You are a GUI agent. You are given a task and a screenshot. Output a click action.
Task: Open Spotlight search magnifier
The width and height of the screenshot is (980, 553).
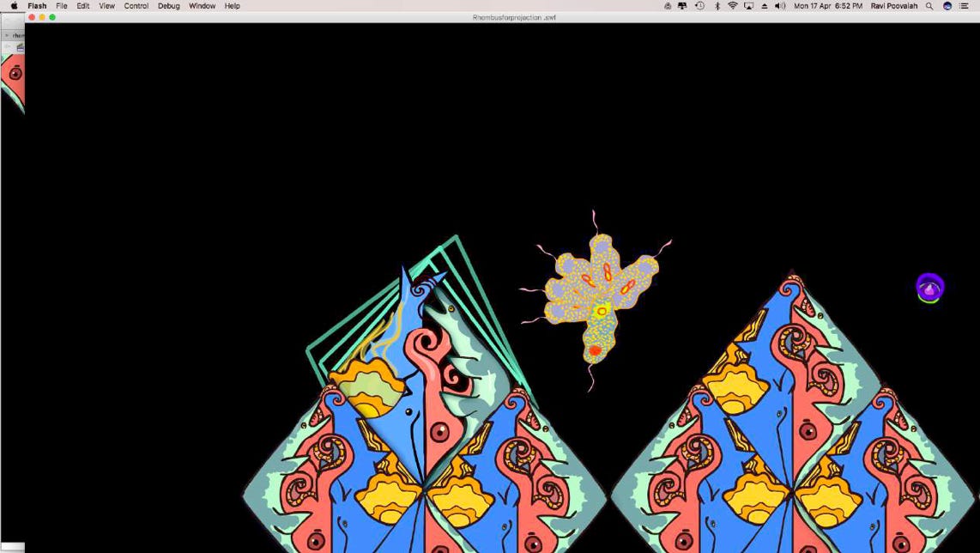click(929, 6)
